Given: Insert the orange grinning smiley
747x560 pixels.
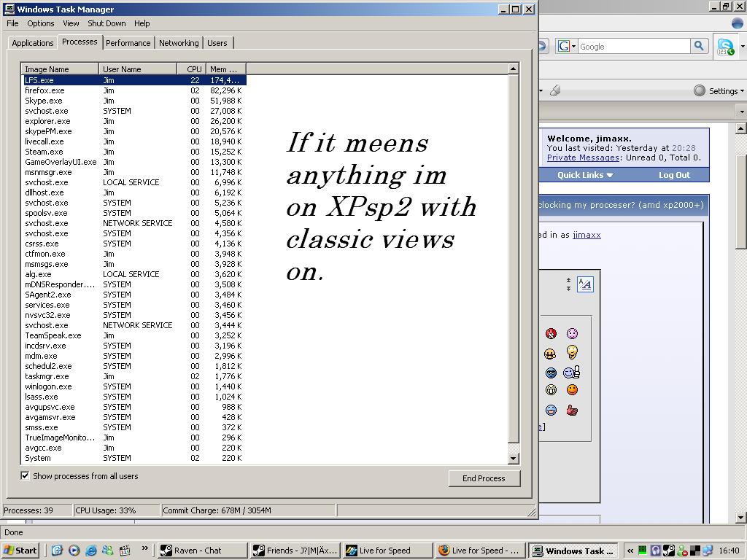Looking at the screenshot, I should coord(572,390).
